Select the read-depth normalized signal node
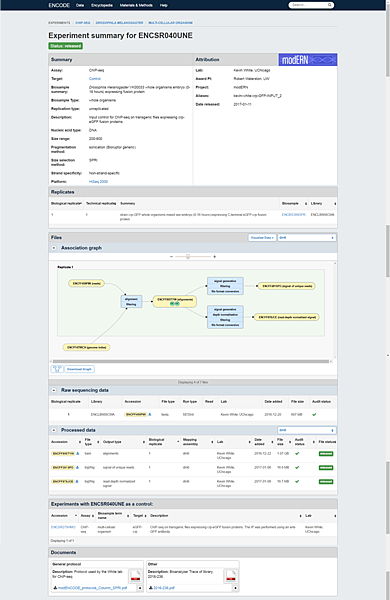The height and width of the screenshot is (600, 390). pyautogui.click(x=287, y=317)
